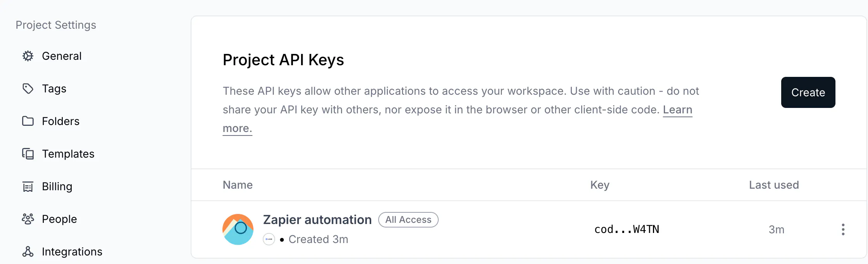
Task: Click the Zapier automation avatar image
Action: point(238,229)
